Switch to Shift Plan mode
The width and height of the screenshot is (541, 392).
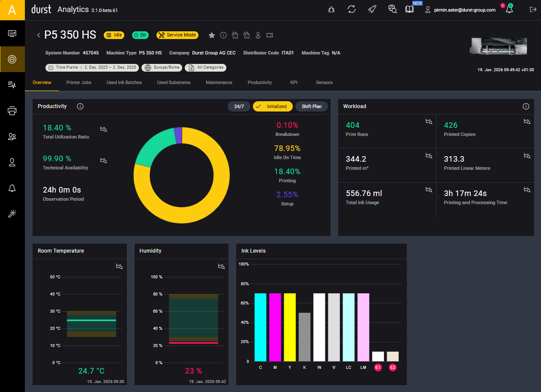[x=311, y=106]
